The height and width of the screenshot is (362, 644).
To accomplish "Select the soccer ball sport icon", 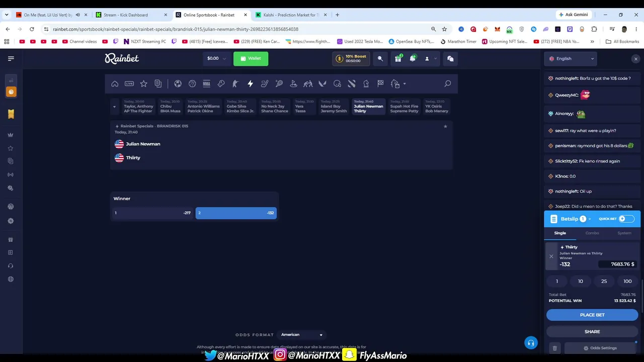I will click(178, 83).
